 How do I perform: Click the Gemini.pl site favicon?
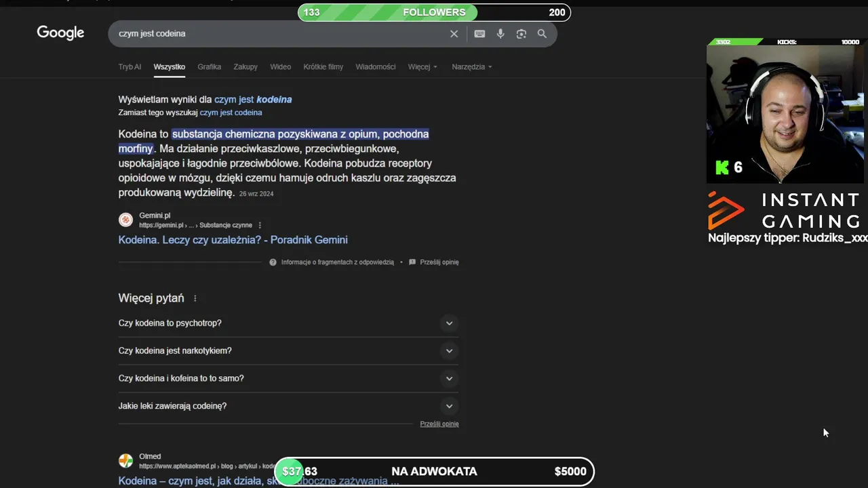tap(125, 220)
